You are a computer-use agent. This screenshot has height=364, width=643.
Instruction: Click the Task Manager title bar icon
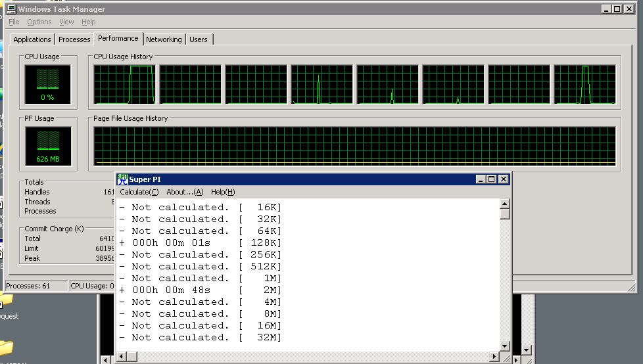(11, 9)
